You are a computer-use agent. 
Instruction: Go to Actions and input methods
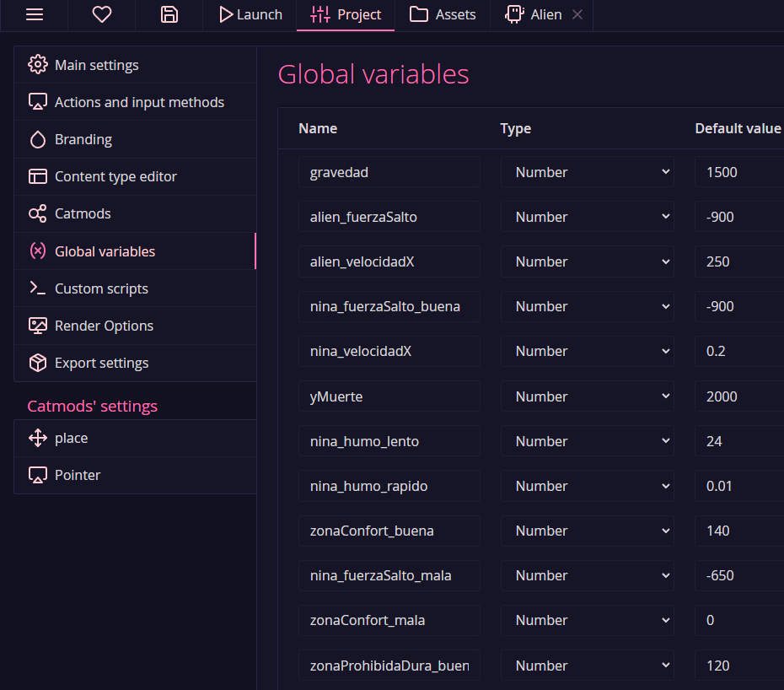tap(139, 102)
